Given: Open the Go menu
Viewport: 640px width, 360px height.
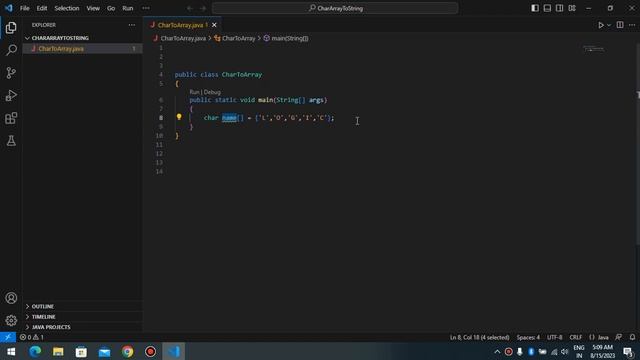Looking at the screenshot, I should coord(111,8).
